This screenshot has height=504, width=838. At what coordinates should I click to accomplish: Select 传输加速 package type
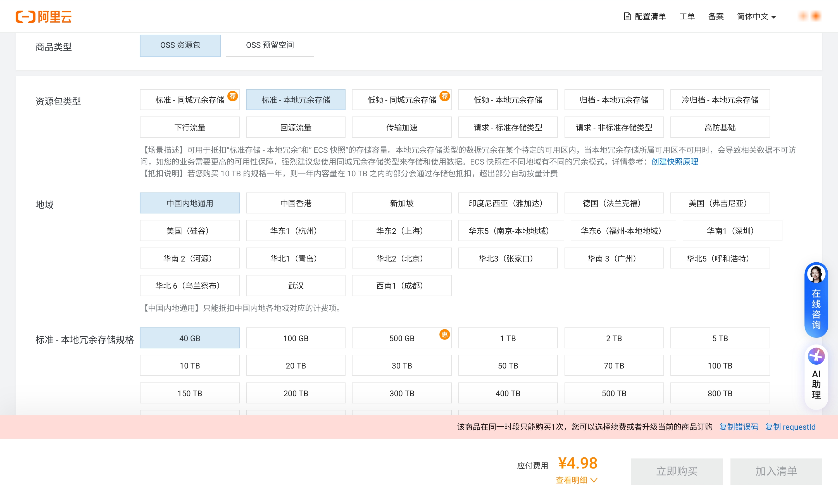click(402, 127)
